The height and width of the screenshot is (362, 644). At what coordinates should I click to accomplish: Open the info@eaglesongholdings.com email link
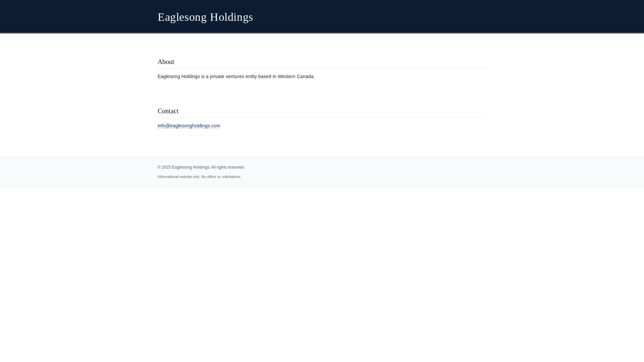pyautogui.click(x=189, y=126)
